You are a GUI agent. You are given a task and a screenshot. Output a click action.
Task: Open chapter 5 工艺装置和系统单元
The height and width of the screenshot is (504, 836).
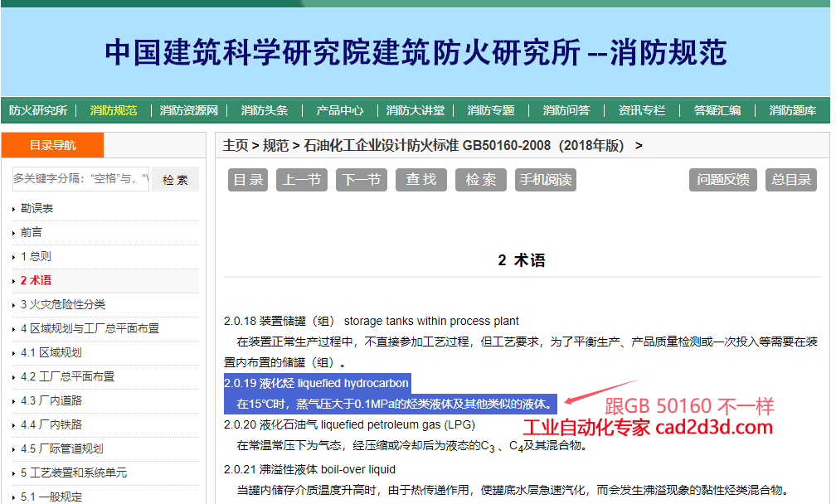tap(74, 472)
